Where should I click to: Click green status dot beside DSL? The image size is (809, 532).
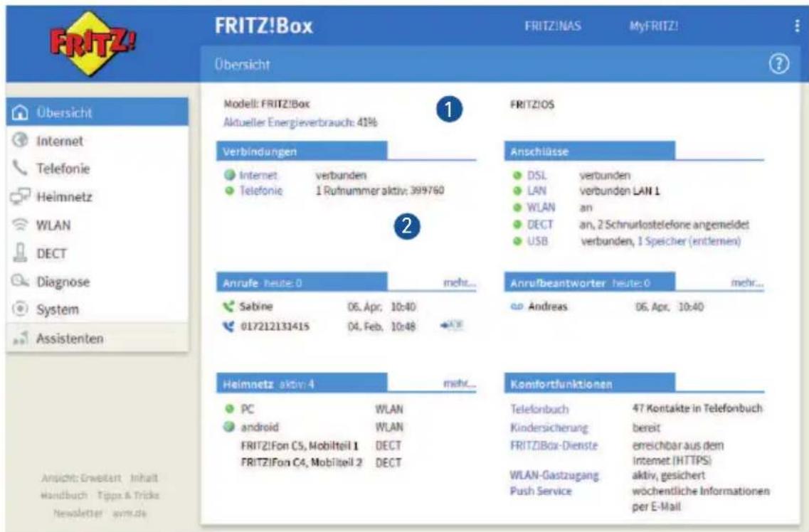click(x=517, y=175)
